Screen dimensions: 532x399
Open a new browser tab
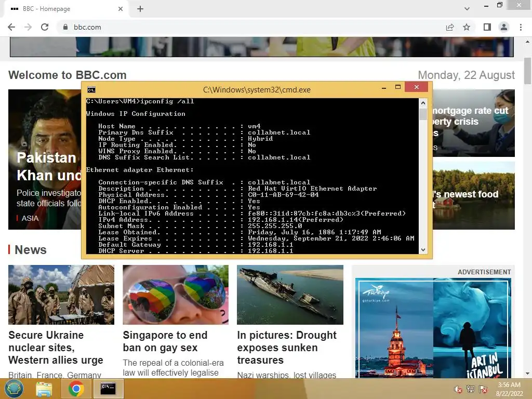coord(140,9)
